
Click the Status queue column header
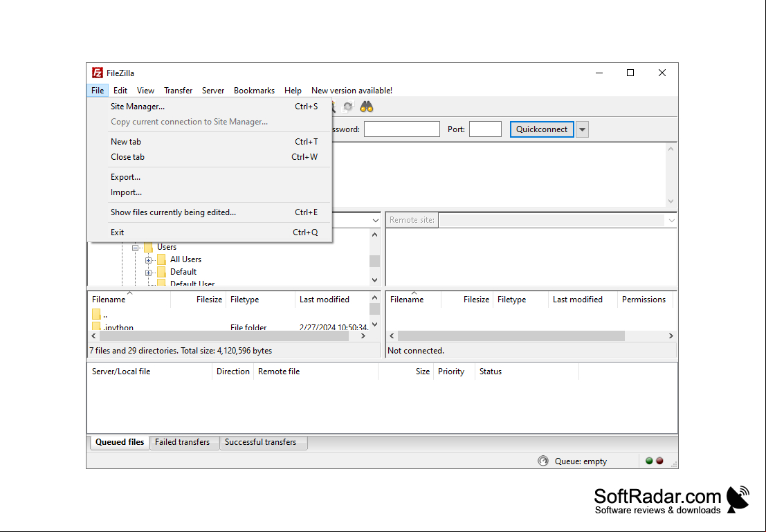527,372
